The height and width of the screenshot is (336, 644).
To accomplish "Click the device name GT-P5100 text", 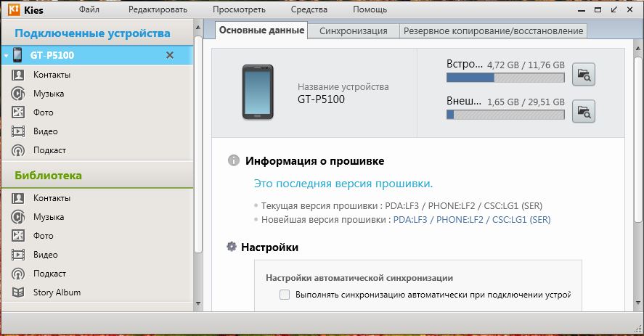I will [321, 99].
